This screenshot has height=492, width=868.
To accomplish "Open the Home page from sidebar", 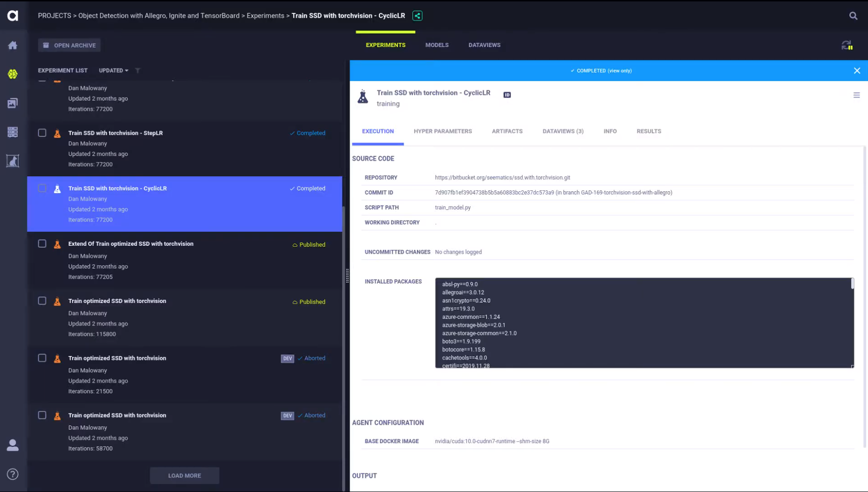I will (x=13, y=45).
